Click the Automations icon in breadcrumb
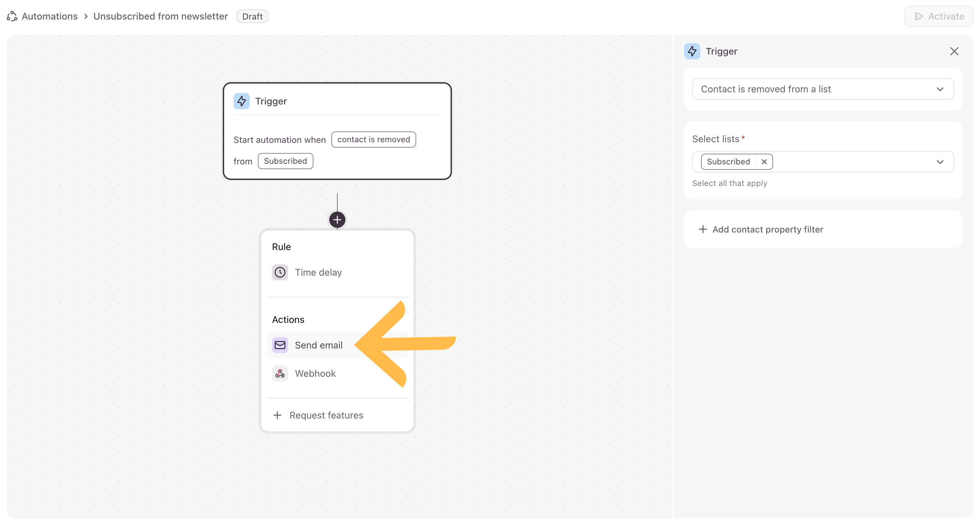This screenshot has height=523, width=980. [x=12, y=17]
